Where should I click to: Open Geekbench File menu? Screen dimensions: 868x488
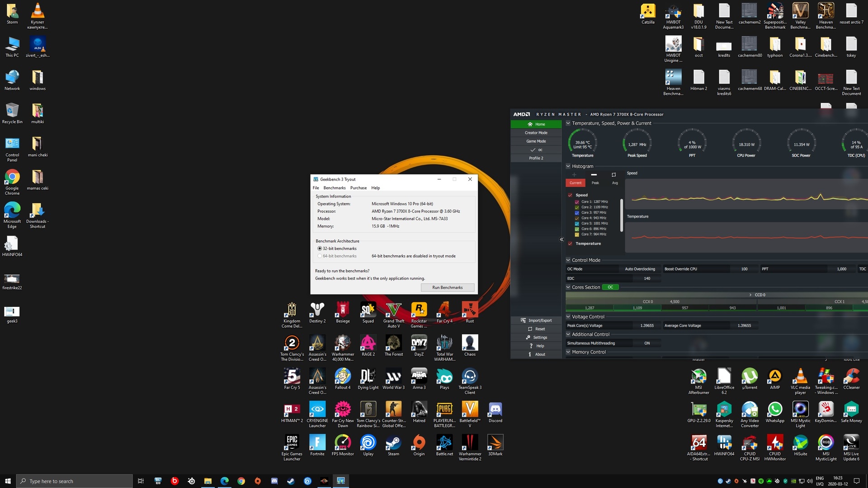(316, 188)
